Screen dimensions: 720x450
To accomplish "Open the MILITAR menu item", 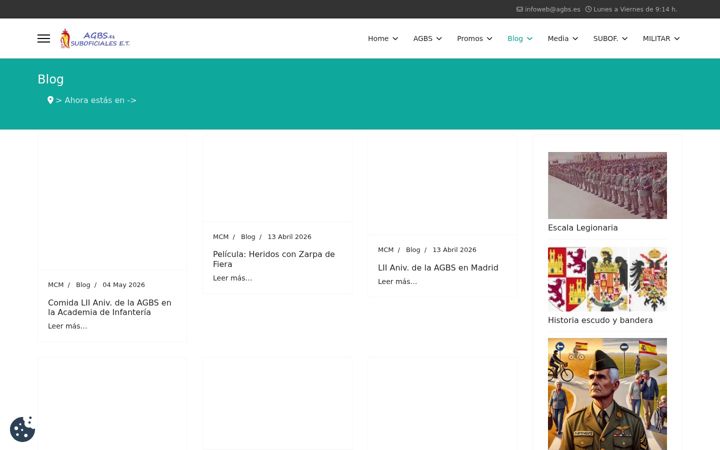I will pos(656,39).
